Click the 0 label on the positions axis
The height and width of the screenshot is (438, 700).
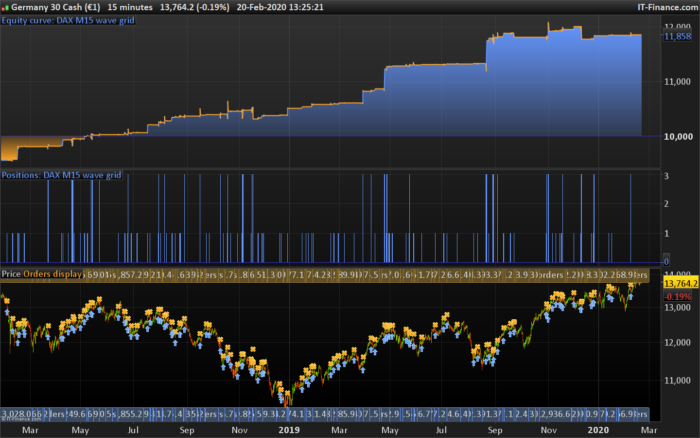(x=667, y=262)
